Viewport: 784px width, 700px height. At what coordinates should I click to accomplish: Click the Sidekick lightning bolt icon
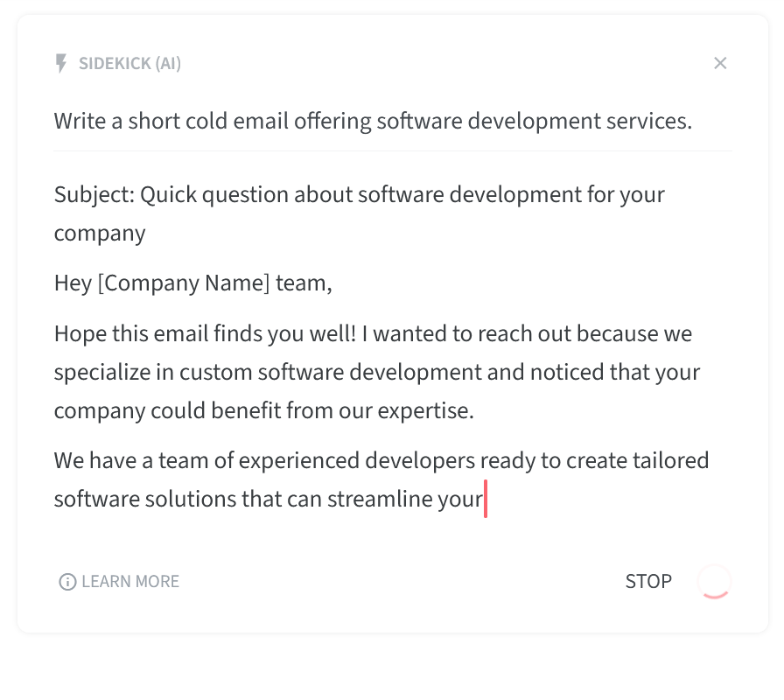[60, 64]
